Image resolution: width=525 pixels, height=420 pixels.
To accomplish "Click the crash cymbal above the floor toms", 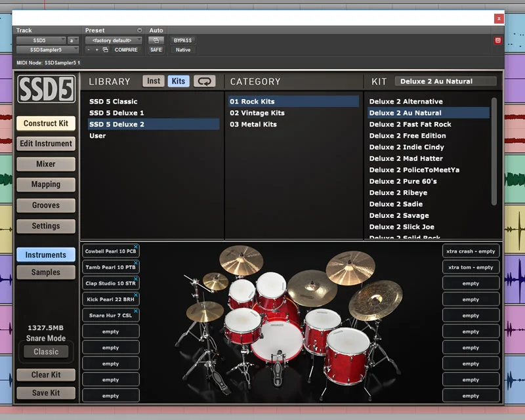I will coord(350,268).
